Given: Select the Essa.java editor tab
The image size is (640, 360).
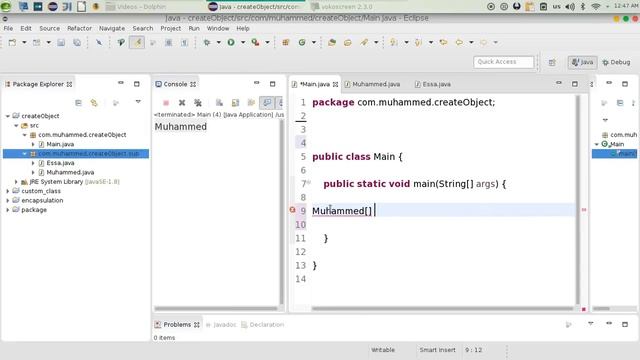Looking at the screenshot, I should pyautogui.click(x=433, y=84).
